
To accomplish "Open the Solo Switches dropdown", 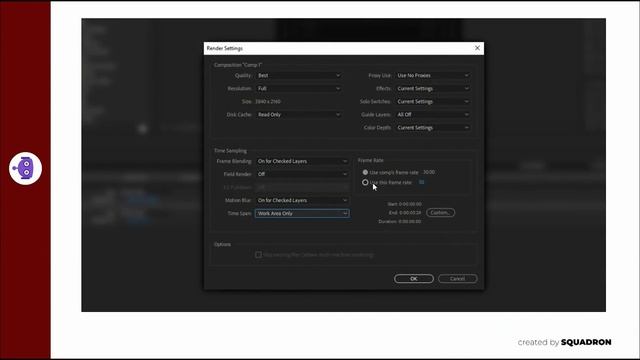I will (x=433, y=102).
